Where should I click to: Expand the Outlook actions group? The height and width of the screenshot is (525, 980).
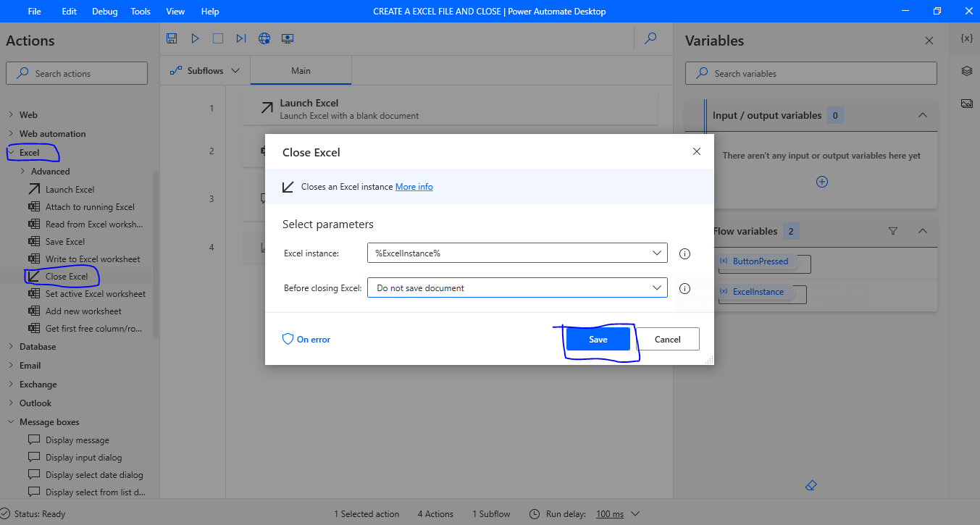[x=12, y=403]
